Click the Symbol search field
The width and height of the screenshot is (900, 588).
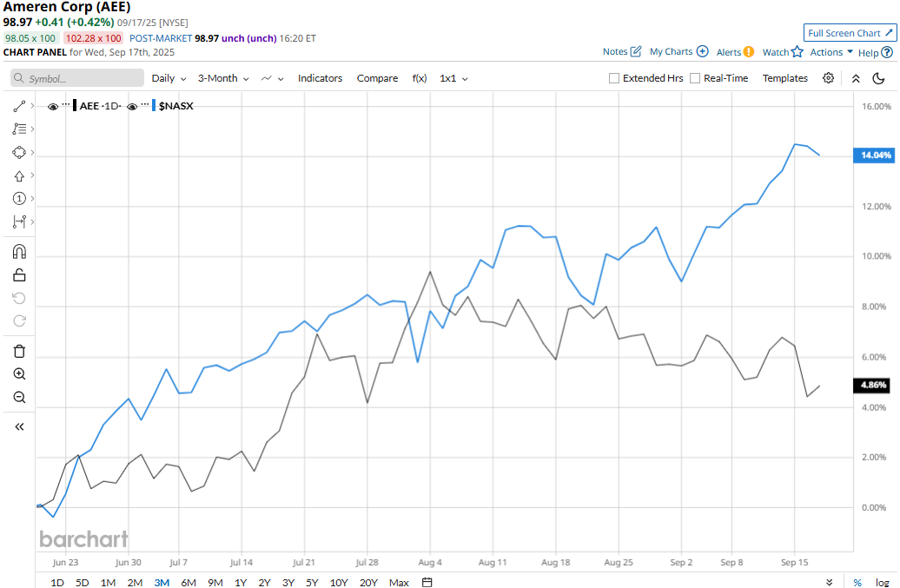[x=77, y=78]
